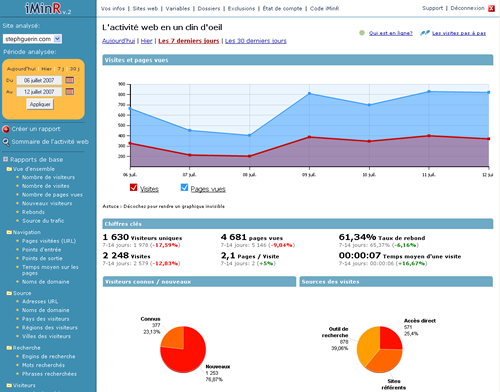Open Nombre de visites report
Image resolution: width=500 pixels, height=392 pixels.
[46, 186]
